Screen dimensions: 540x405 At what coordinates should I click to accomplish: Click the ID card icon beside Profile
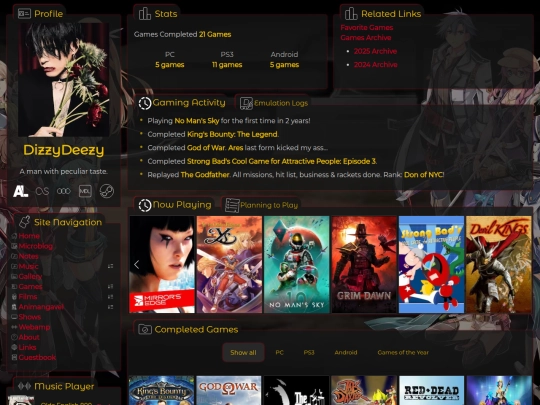(x=24, y=14)
